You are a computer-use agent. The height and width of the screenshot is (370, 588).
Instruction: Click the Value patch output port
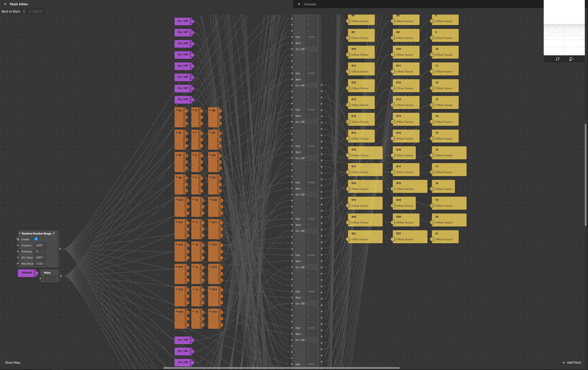(x=61, y=276)
